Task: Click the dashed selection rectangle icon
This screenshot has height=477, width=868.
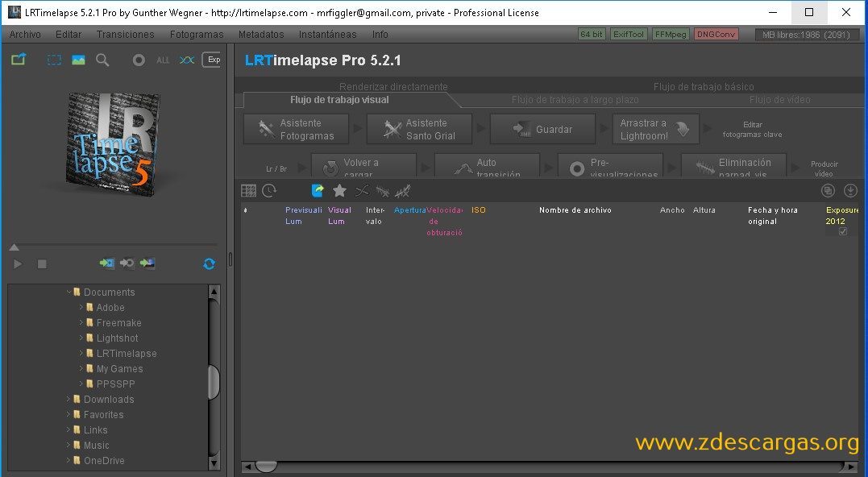Action: [54, 60]
